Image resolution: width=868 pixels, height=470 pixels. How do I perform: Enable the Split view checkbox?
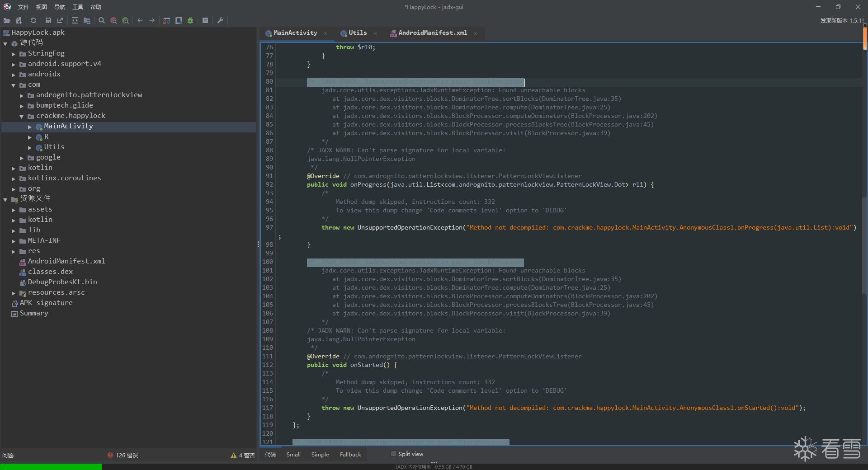394,454
